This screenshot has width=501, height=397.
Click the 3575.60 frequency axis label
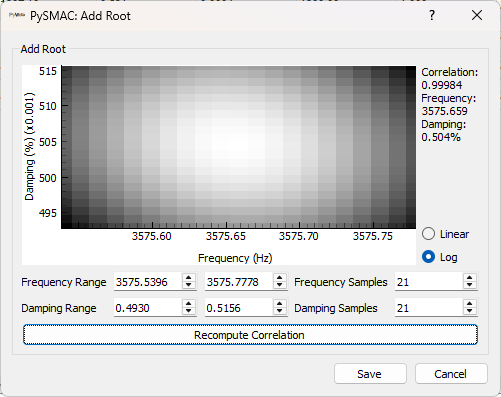click(x=152, y=236)
